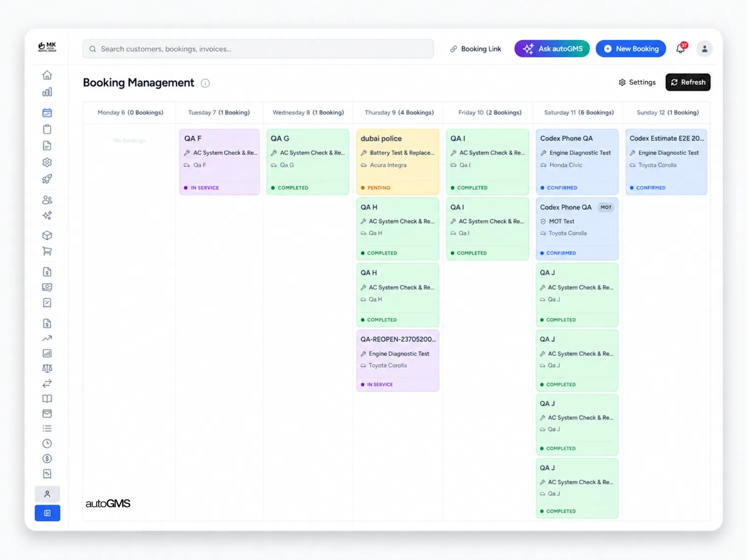Click the person button above the blue sidebar button
747x560 pixels.
tap(47, 494)
